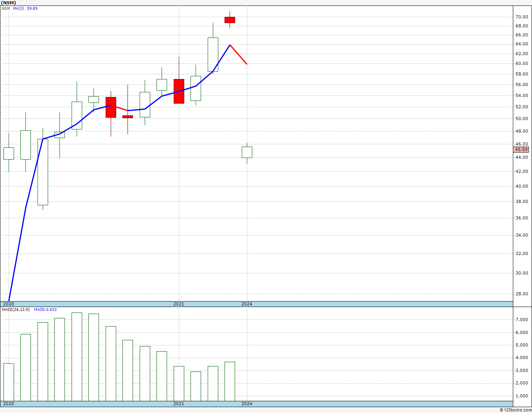This screenshot has height=413, width=532.
Task: Click the 40.00 price axis label
Action: (x=521, y=186)
